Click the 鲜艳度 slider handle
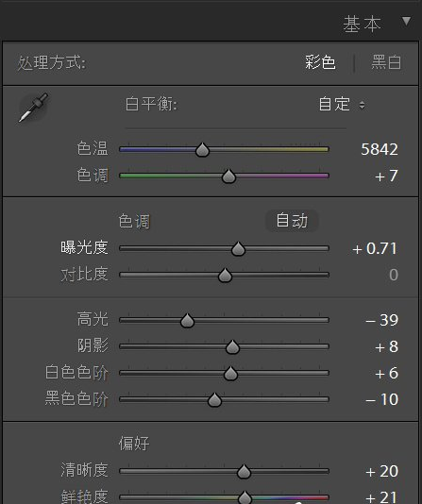 coord(245,497)
